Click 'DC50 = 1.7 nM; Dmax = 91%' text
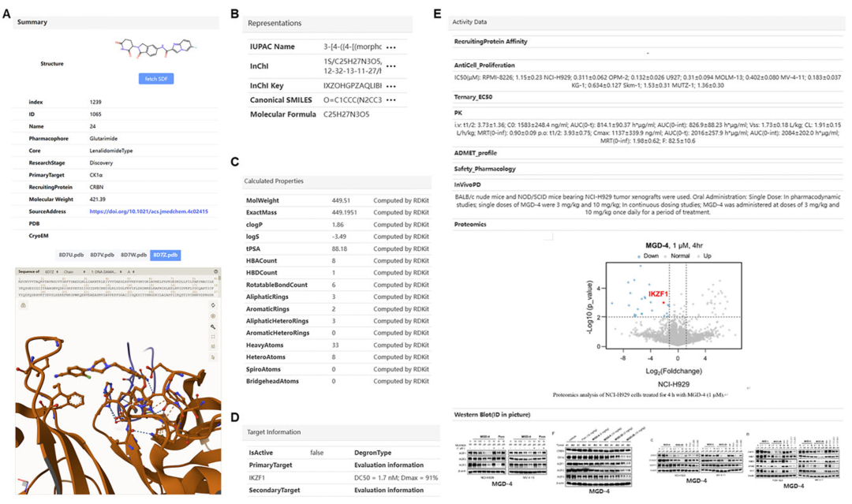852x504 pixels. [x=395, y=478]
